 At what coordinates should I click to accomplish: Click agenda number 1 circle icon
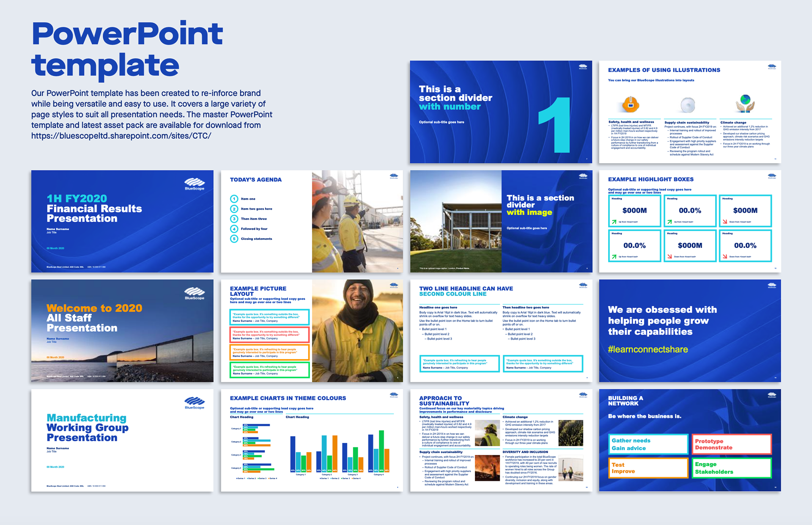coord(234,199)
